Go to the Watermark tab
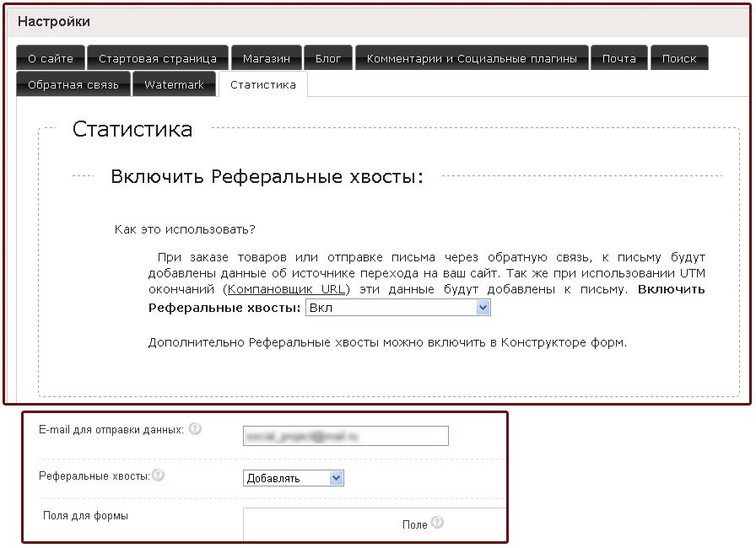Viewport: 756px width, 548px height. [x=174, y=84]
